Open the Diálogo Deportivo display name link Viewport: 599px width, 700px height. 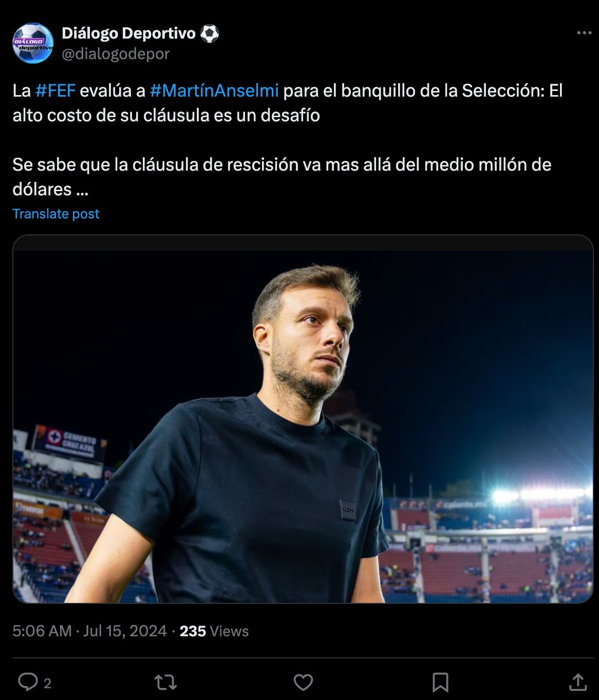128,33
